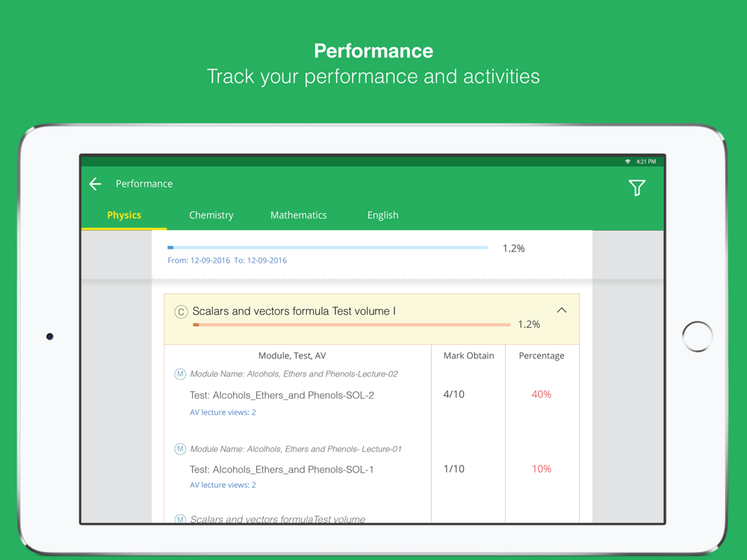Switch to the Mathematics tab
The image size is (747, 560).
(x=298, y=215)
